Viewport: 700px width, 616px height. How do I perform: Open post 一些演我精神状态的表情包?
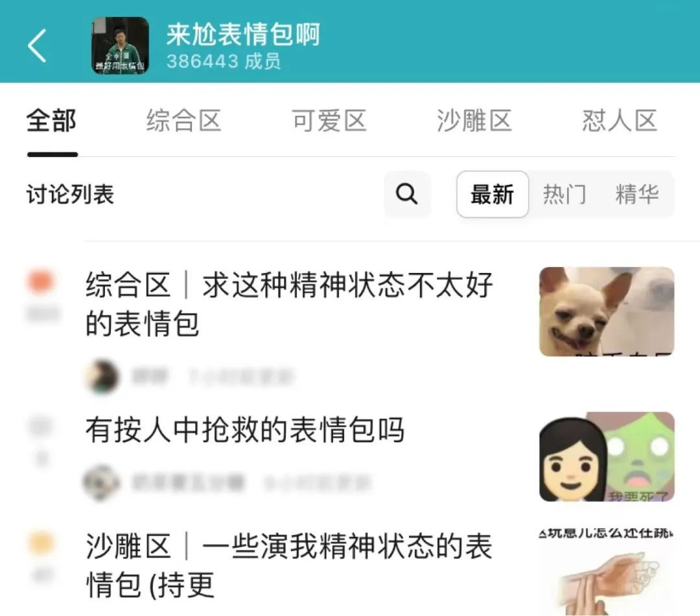point(289,565)
